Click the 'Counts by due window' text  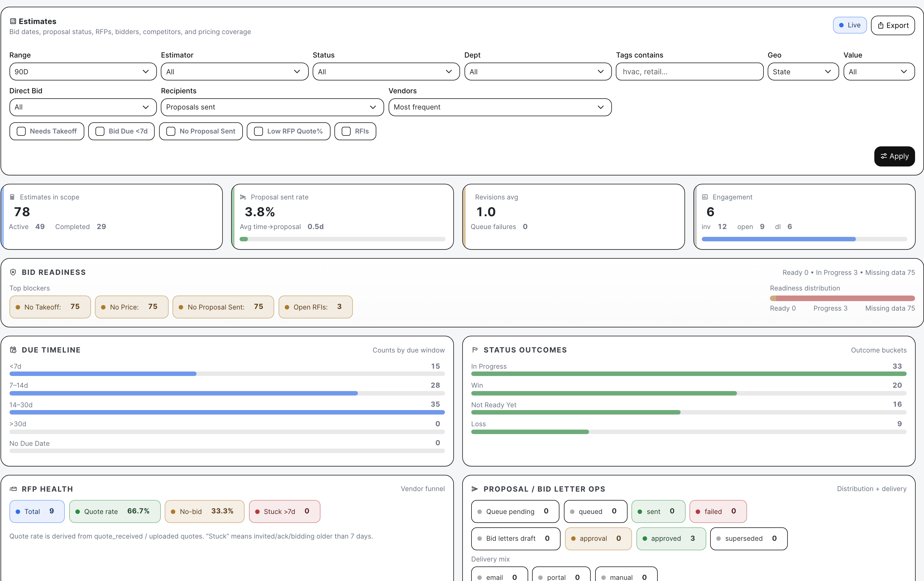(409, 350)
